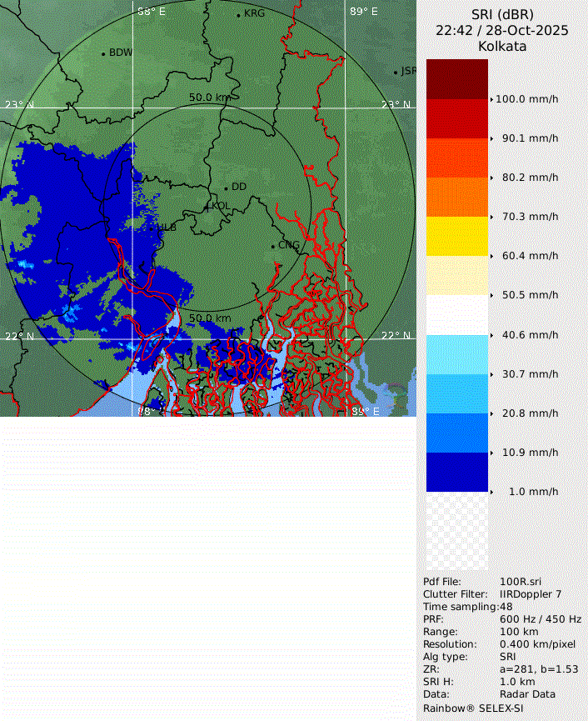Viewport: 588px width, 721px height.
Task: Click the dark blue legend swatch
Action: point(456,472)
